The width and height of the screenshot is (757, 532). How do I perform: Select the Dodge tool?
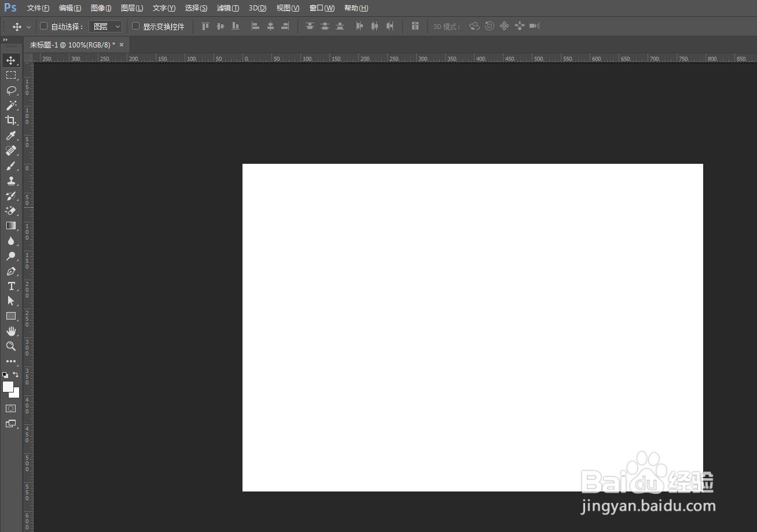11,256
